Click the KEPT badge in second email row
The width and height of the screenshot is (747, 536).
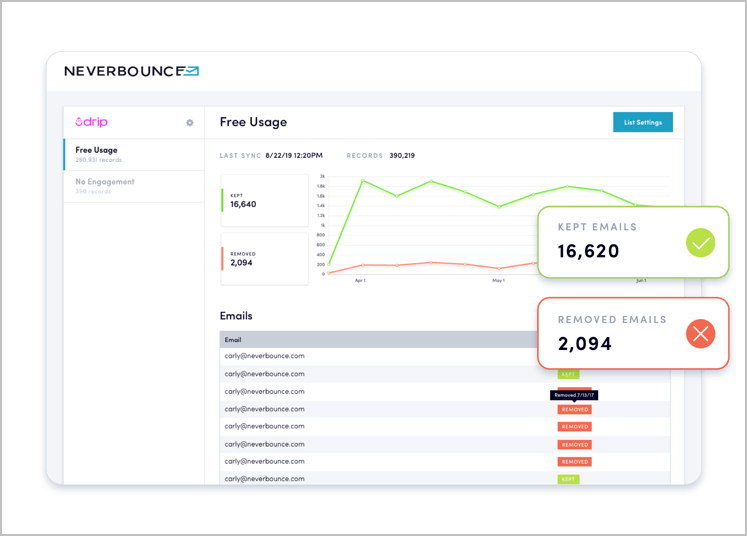[569, 374]
